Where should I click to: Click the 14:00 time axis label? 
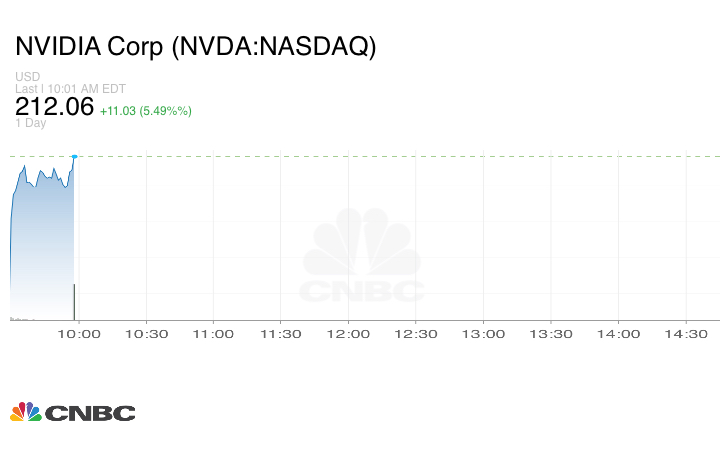click(x=618, y=334)
